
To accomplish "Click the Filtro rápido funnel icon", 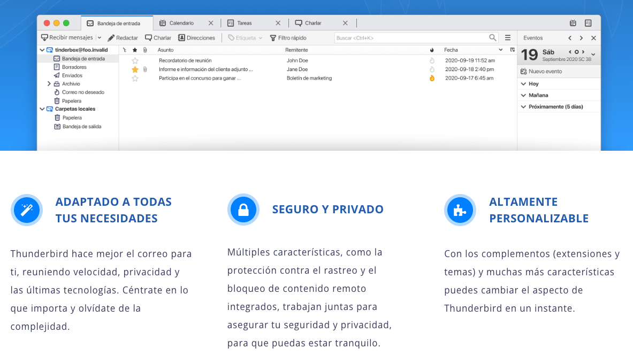I will pyautogui.click(x=273, y=37).
